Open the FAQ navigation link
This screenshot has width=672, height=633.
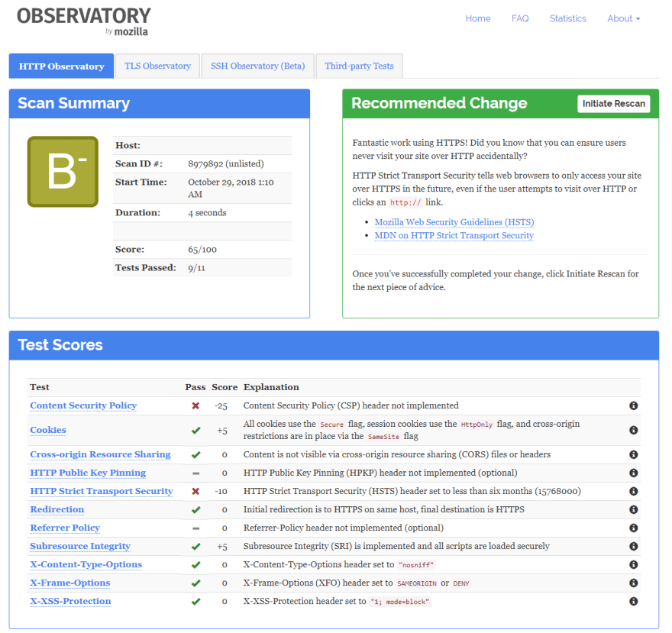click(x=520, y=18)
